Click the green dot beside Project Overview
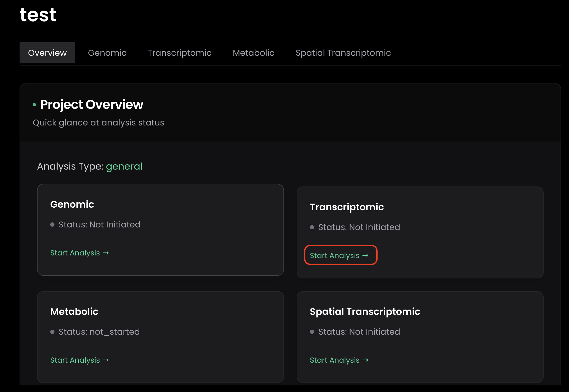 pos(34,105)
